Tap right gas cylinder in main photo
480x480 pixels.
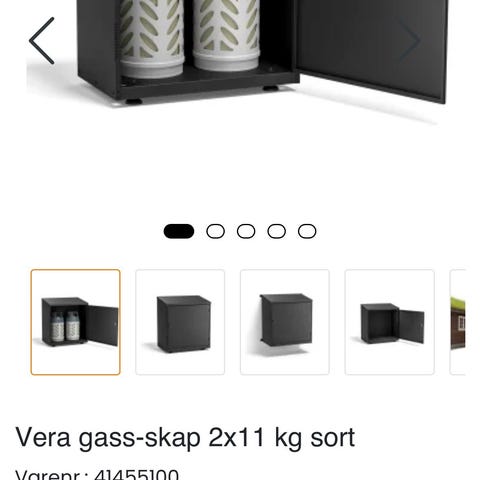226,35
